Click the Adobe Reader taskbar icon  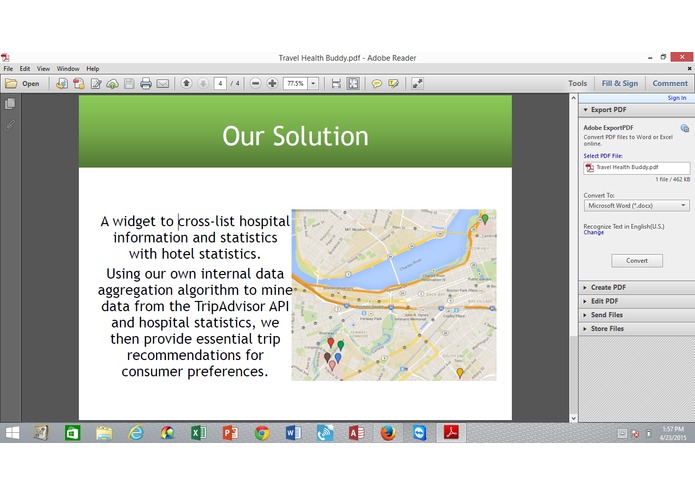point(451,432)
